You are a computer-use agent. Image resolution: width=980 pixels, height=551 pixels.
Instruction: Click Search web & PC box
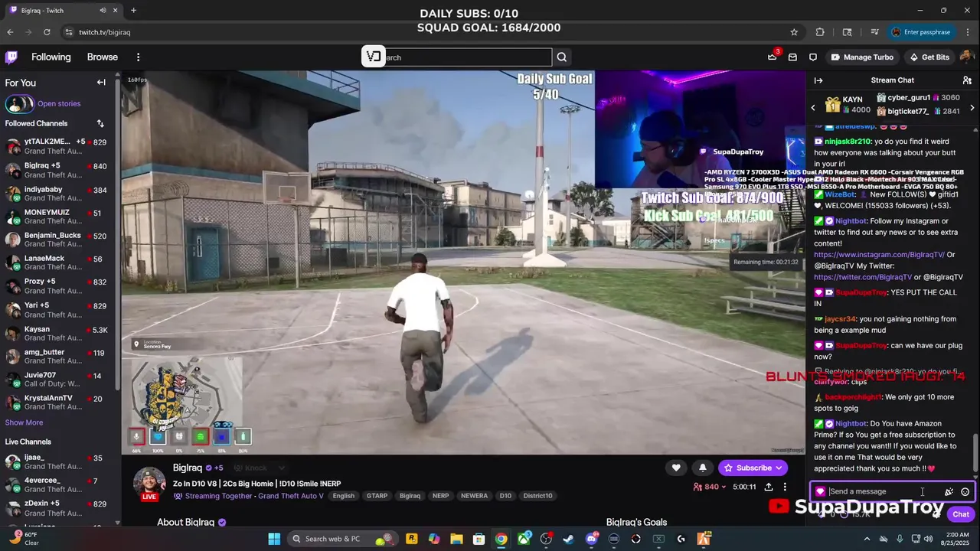342,539
